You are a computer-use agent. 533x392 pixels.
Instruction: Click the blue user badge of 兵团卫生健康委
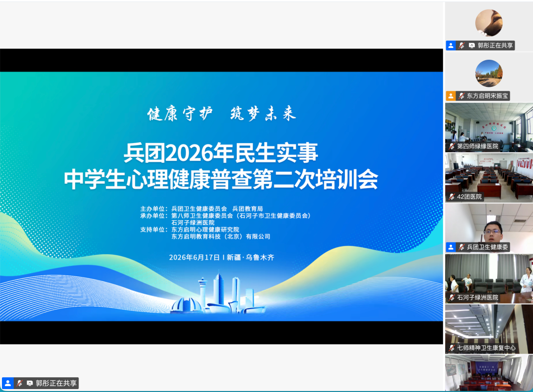451,247
